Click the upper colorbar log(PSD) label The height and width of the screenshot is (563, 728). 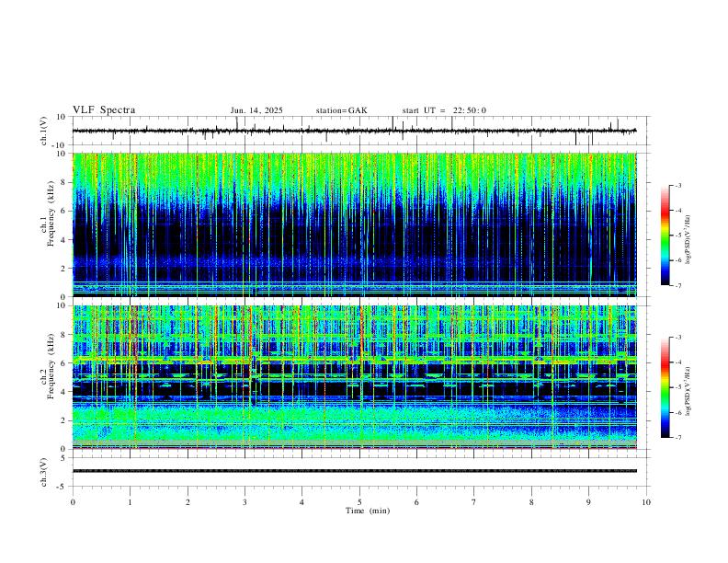688,240
